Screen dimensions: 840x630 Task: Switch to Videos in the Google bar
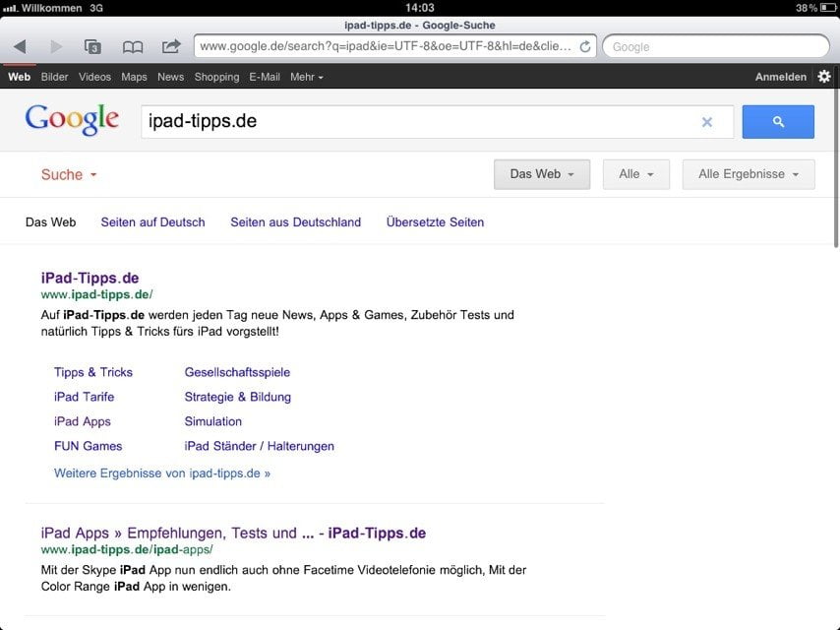click(x=94, y=77)
